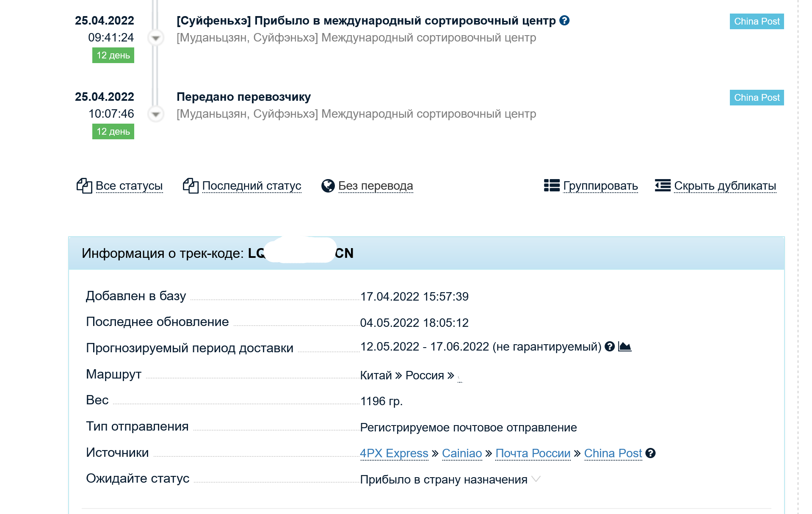Expand the 10:07:46 status timeline arrow
Viewport: 812px width, 514px height.
[156, 114]
